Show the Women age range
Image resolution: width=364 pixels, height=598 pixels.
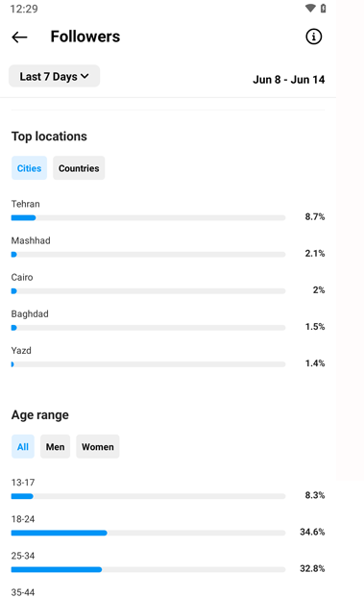[98, 447]
